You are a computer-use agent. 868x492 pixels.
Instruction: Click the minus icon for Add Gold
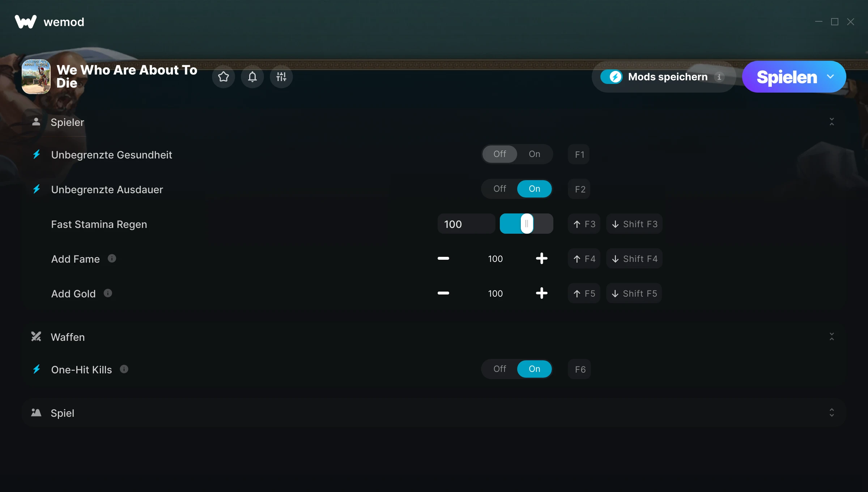pos(443,293)
